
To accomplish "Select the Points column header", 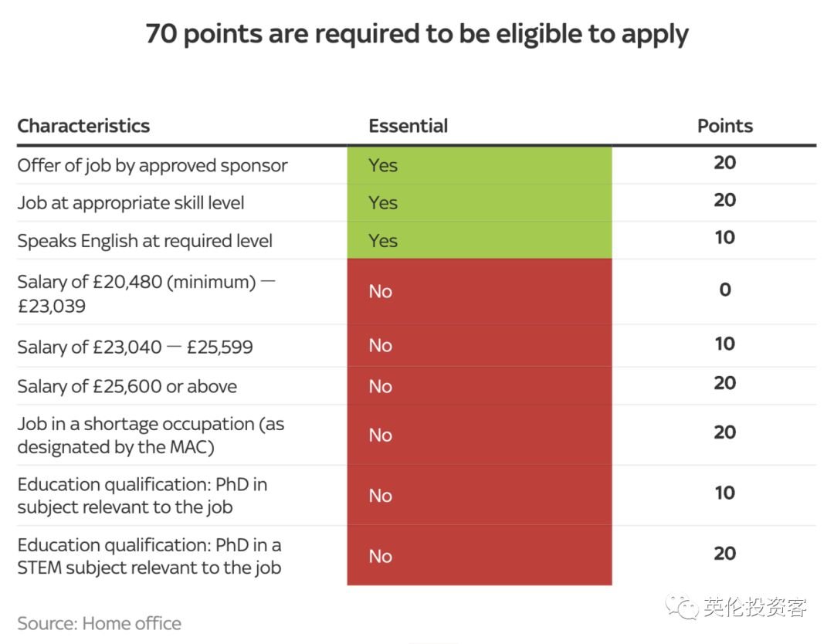I will pos(725,126).
